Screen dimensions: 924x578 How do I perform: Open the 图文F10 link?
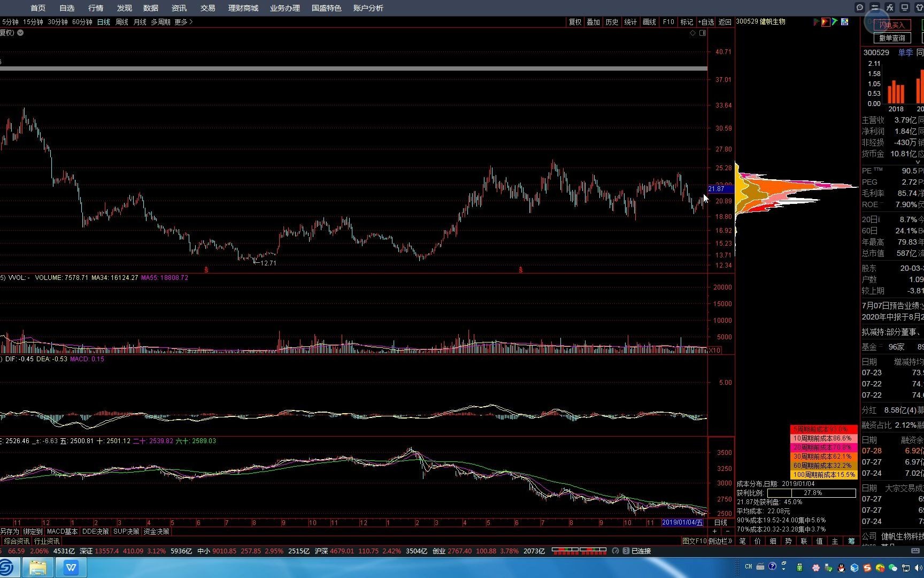(694, 541)
